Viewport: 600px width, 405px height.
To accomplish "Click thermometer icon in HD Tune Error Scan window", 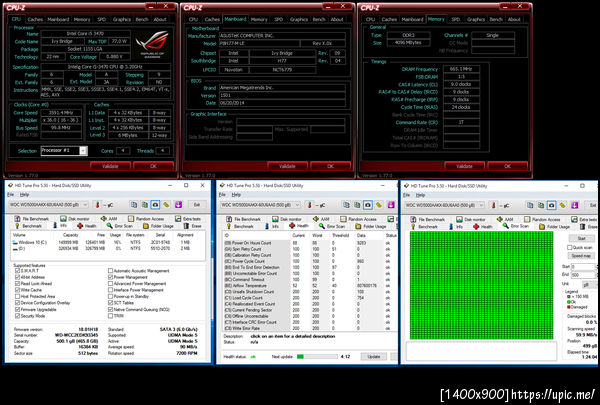I will point(493,205).
